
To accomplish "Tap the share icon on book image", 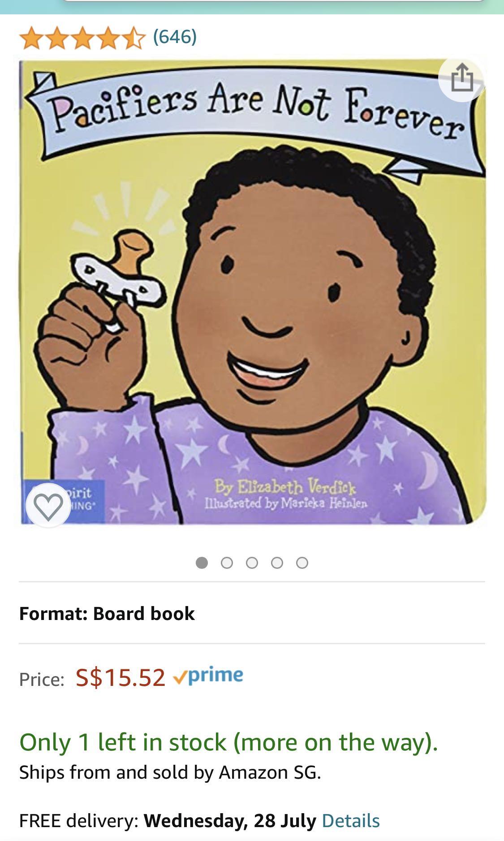I will [x=461, y=79].
